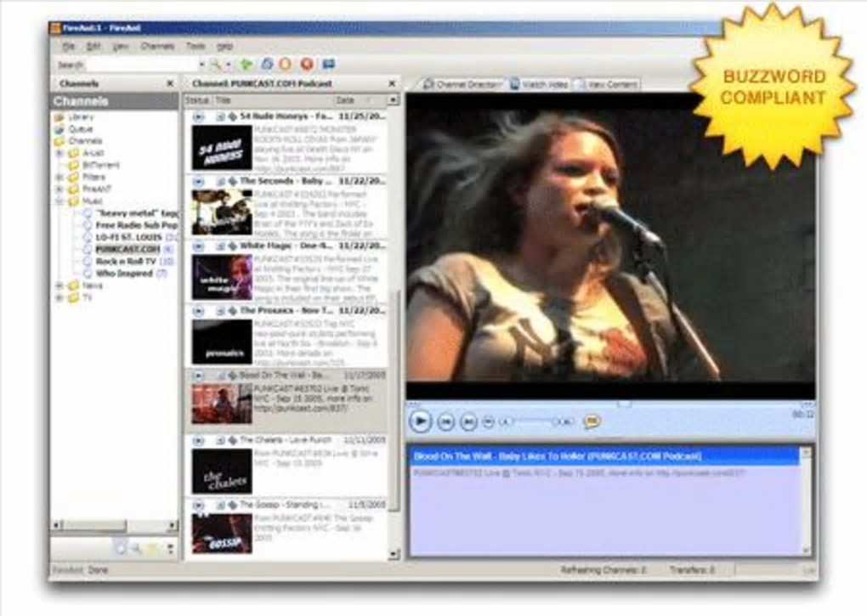Click the orange circle toolbar icon
867x616 pixels.
click(x=286, y=64)
